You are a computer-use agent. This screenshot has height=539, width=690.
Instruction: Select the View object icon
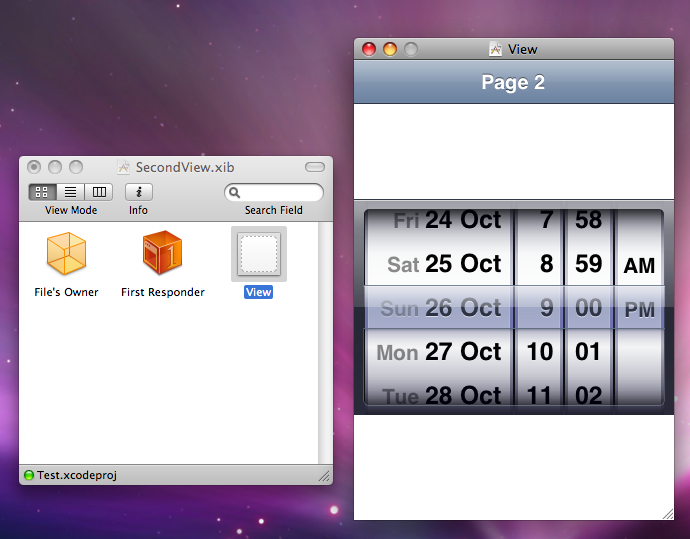(x=259, y=254)
